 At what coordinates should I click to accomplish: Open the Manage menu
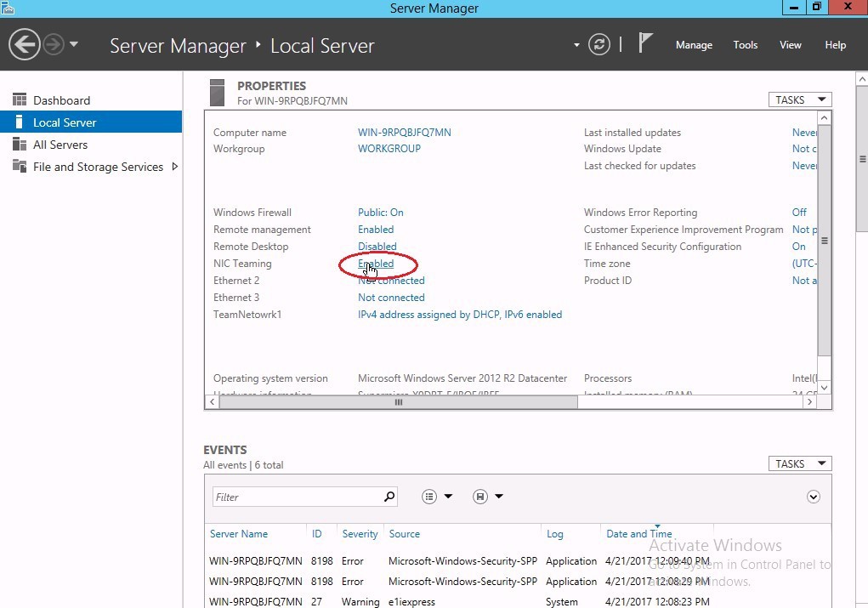coord(694,44)
